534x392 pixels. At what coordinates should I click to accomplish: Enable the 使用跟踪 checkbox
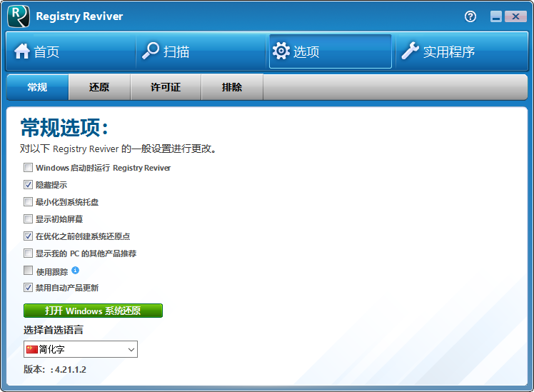point(29,271)
